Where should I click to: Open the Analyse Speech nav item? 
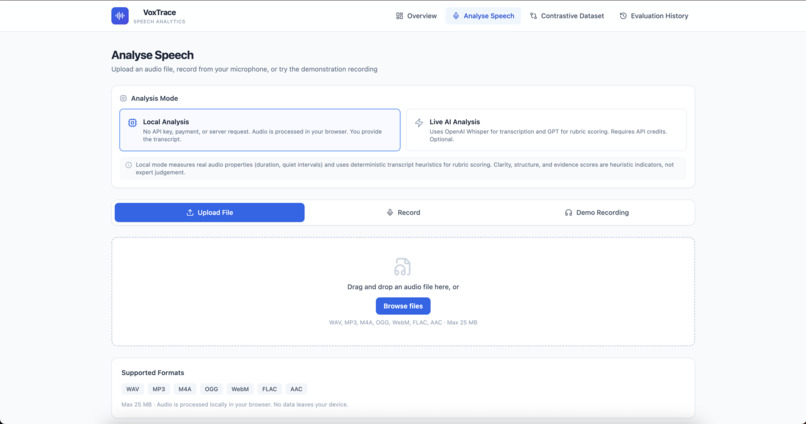[483, 16]
